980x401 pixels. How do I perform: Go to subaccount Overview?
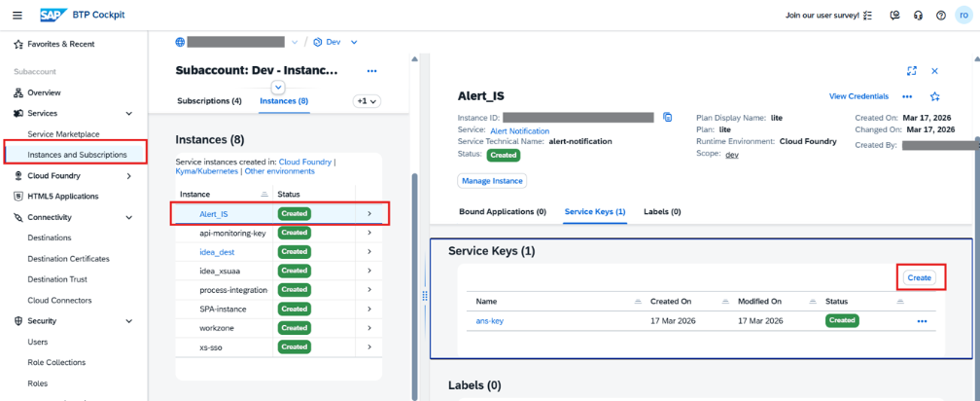(44, 92)
